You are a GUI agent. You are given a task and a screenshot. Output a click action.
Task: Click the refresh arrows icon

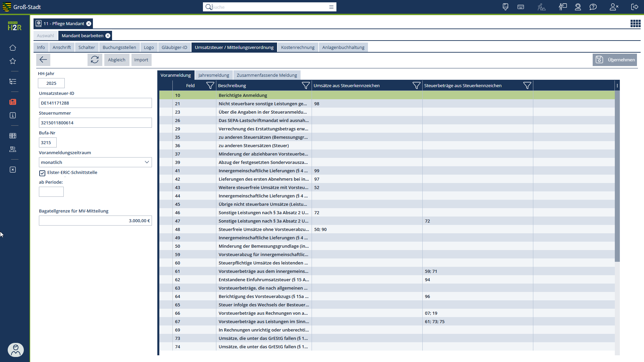tap(95, 60)
